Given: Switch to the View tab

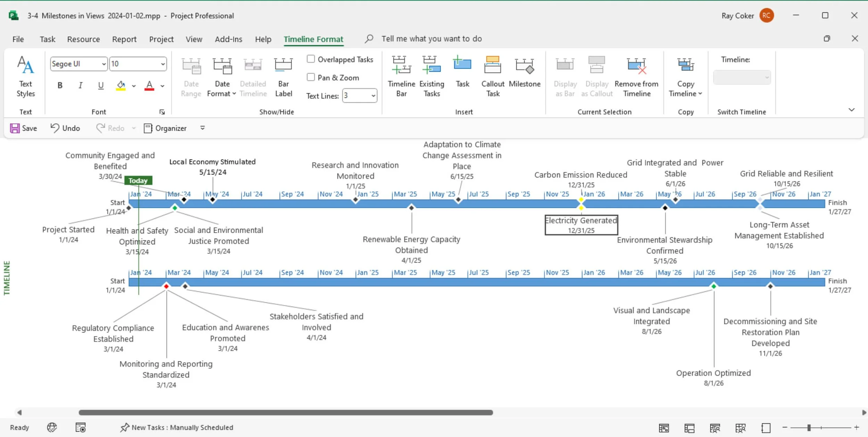Looking at the screenshot, I should (x=194, y=39).
